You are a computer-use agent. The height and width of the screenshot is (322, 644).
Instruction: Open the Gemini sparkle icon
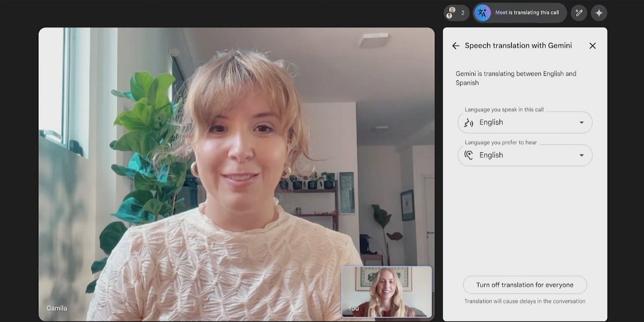[x=599, y=13]
